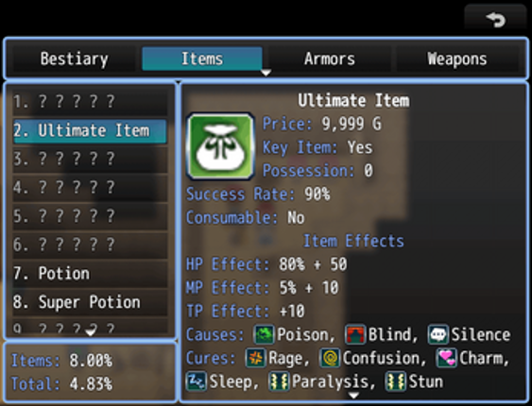Viewport: 532px width, 406px height.
Task: Click the Sleep status icon
Action: pos(197,381)
